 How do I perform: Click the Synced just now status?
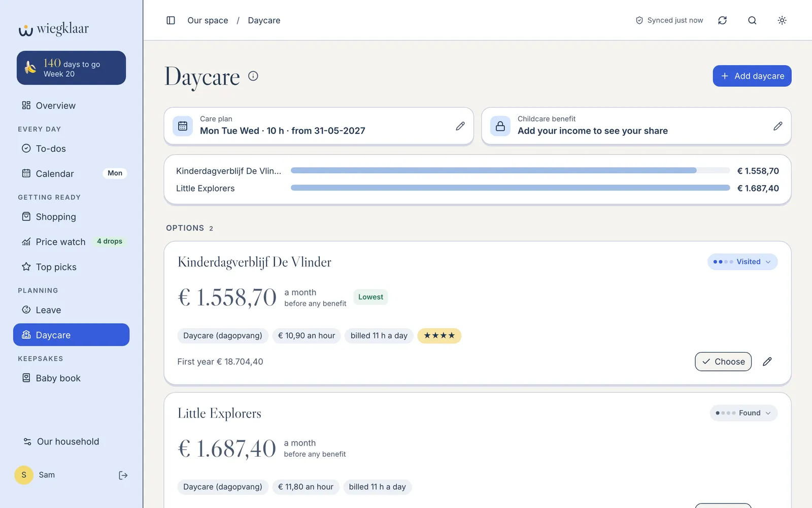pos(669,20)
